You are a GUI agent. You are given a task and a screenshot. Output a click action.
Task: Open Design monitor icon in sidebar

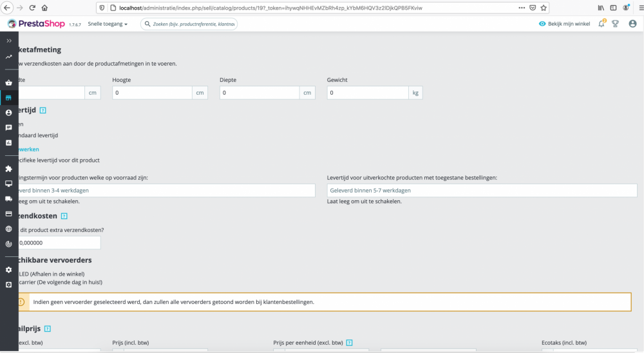pos(8,184)
